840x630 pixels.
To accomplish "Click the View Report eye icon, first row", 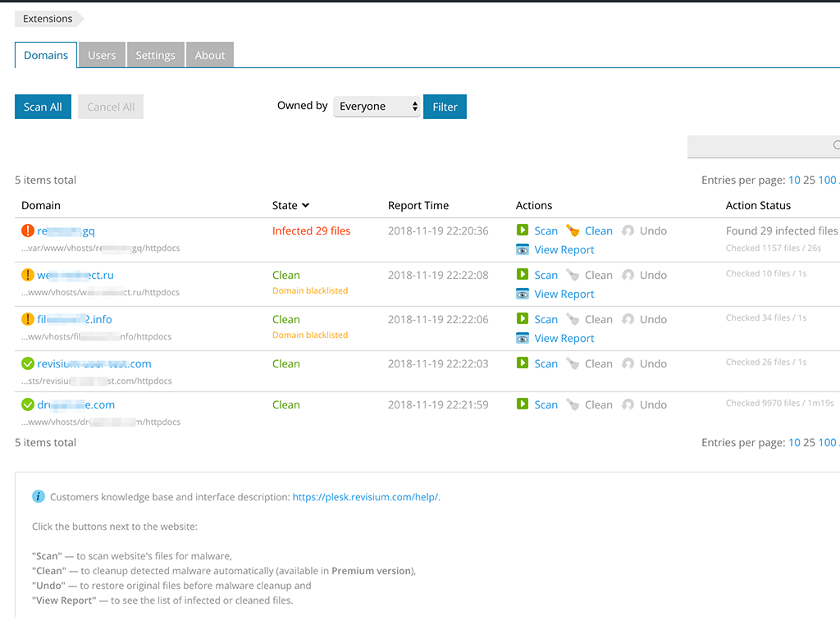I will pos(523,249).
